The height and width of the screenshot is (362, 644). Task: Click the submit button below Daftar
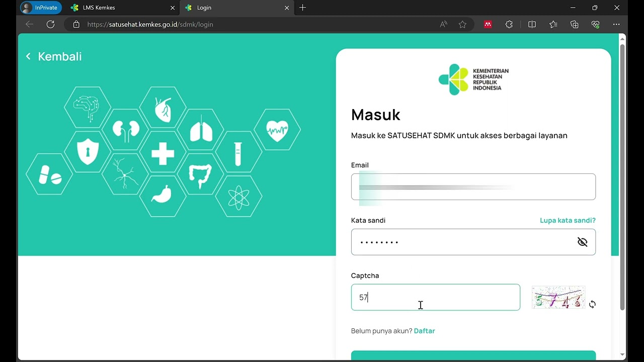(473, 355)
